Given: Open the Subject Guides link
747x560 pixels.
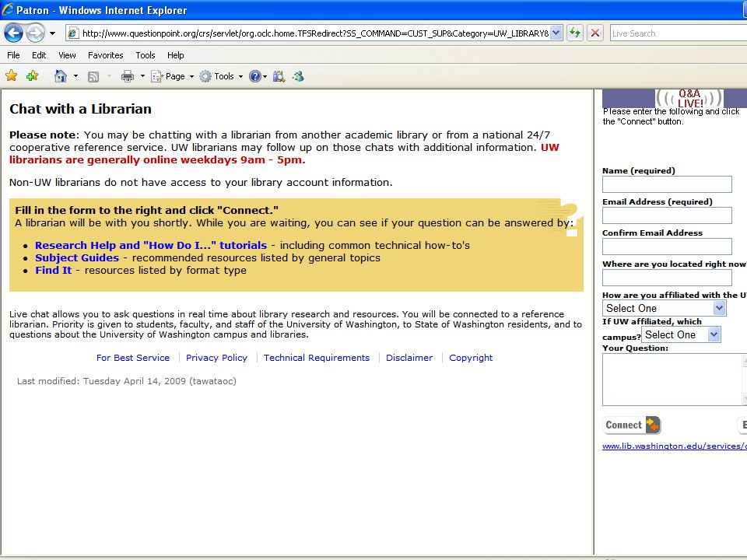Looking at the screenshot, I should tap(77, 257).
